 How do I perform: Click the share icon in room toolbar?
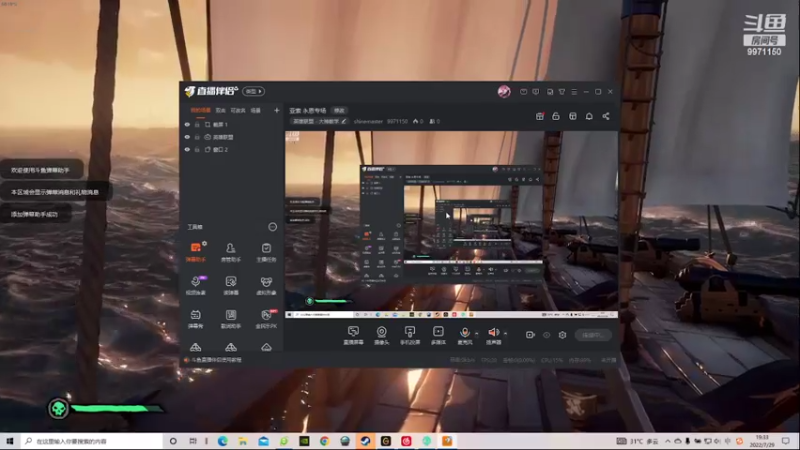coord(606,116)
